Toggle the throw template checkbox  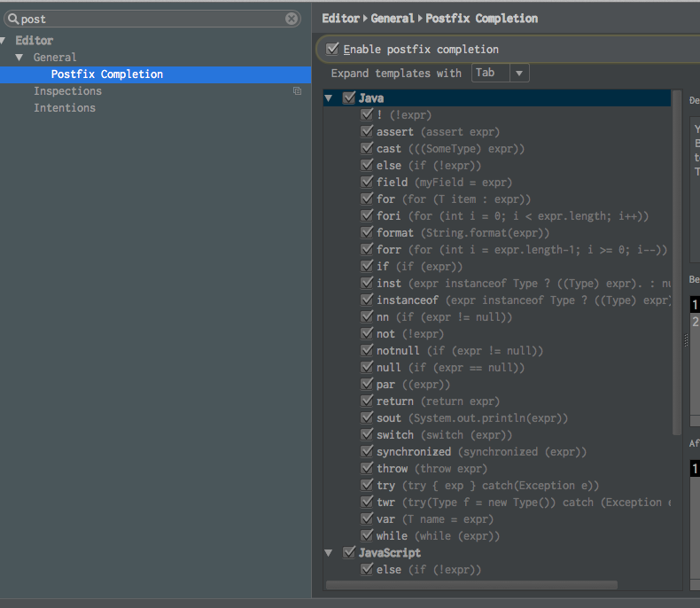pyautogui.click(x=367, y=468)
